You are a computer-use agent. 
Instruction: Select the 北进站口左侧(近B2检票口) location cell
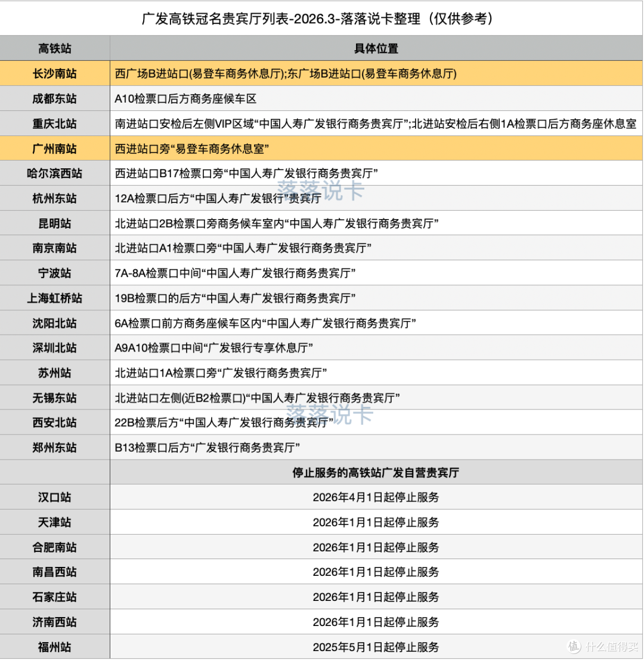point(376,397)
